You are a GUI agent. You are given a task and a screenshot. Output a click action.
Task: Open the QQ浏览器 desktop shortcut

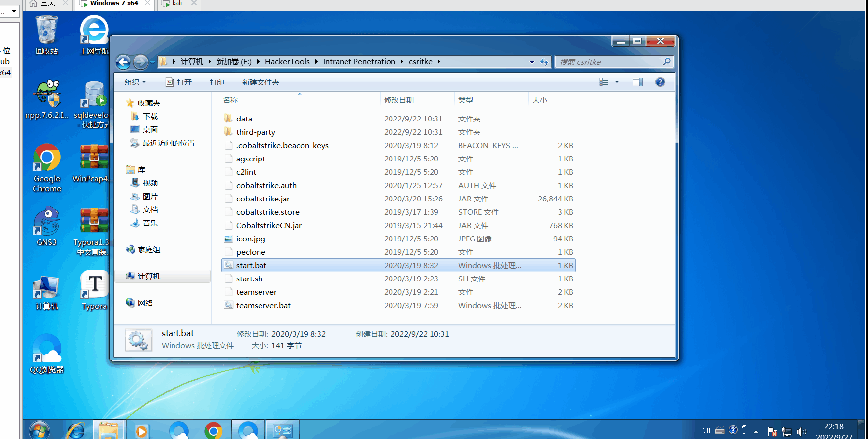(x=47, y=354)
